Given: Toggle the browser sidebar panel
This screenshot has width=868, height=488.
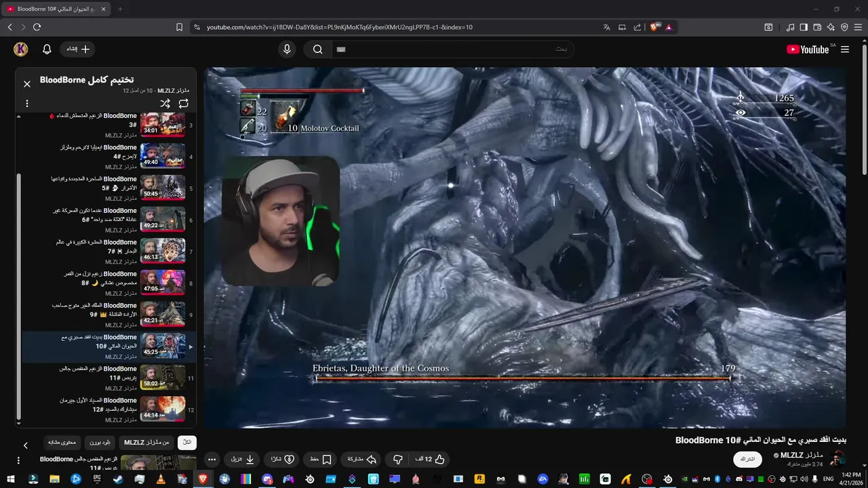Looking at the screenshot, I should (x=804, y=27).
